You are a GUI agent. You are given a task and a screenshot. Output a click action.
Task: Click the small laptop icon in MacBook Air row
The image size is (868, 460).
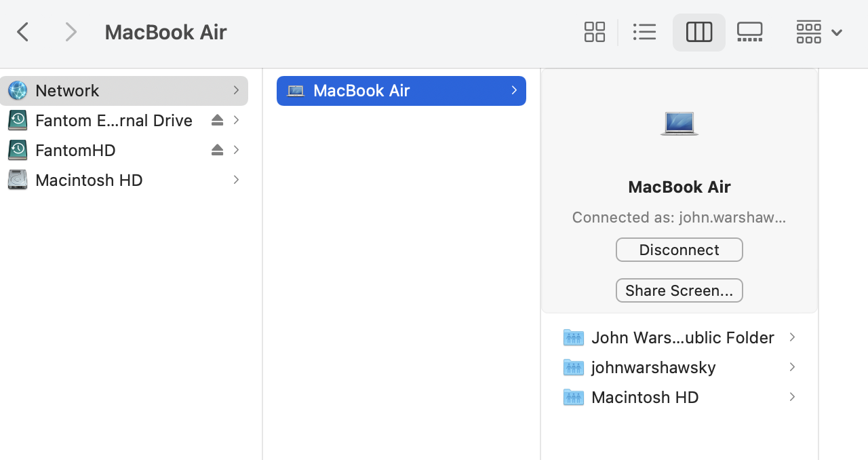tap(296, 90)
